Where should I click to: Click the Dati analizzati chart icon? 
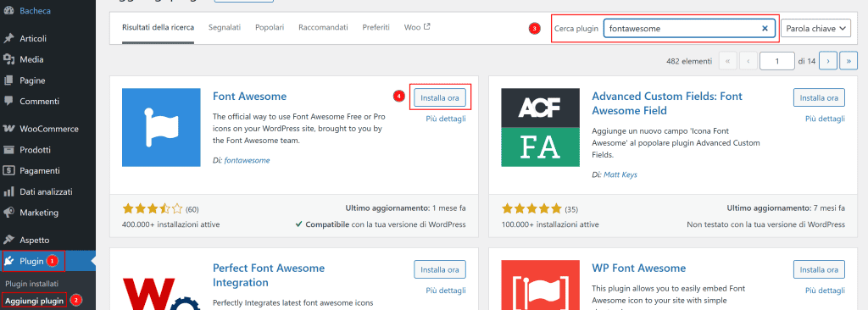(x=8, y=192)
